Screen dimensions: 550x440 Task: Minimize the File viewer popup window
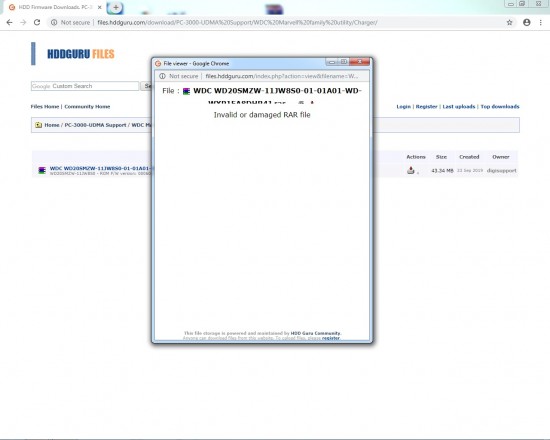pyautogui.click(x=331, y=62)
